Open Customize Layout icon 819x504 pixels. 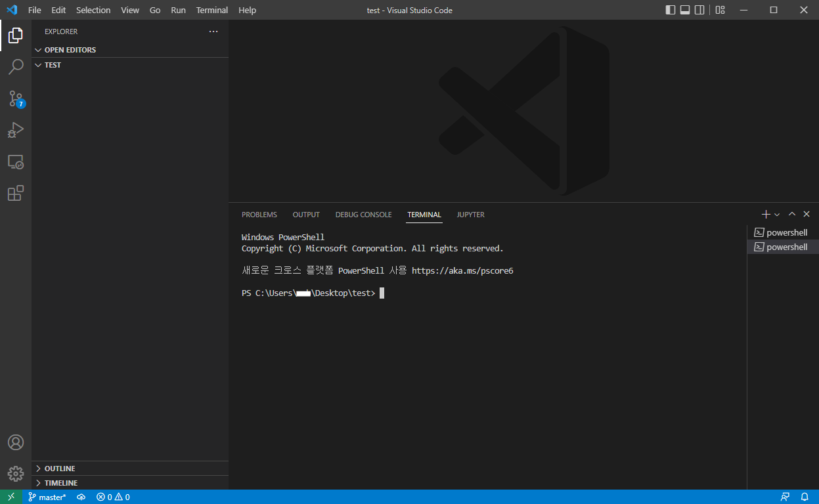[720, 10]
